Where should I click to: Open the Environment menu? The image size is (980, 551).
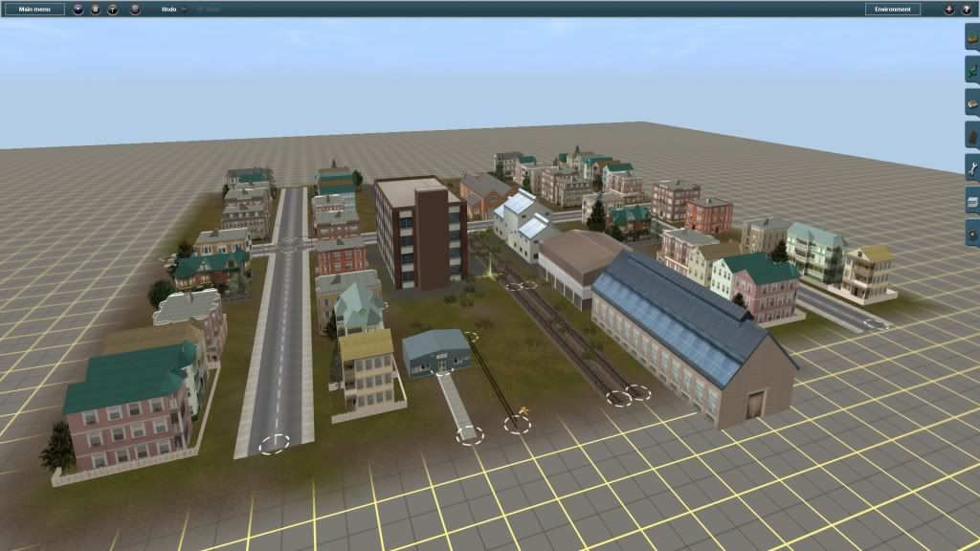coord(892,9)
